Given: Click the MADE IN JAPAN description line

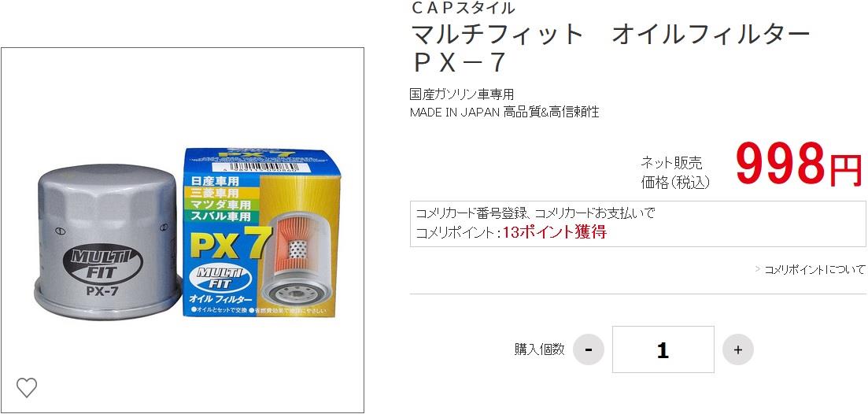Looking at the screenshot, I should [504, 113].
